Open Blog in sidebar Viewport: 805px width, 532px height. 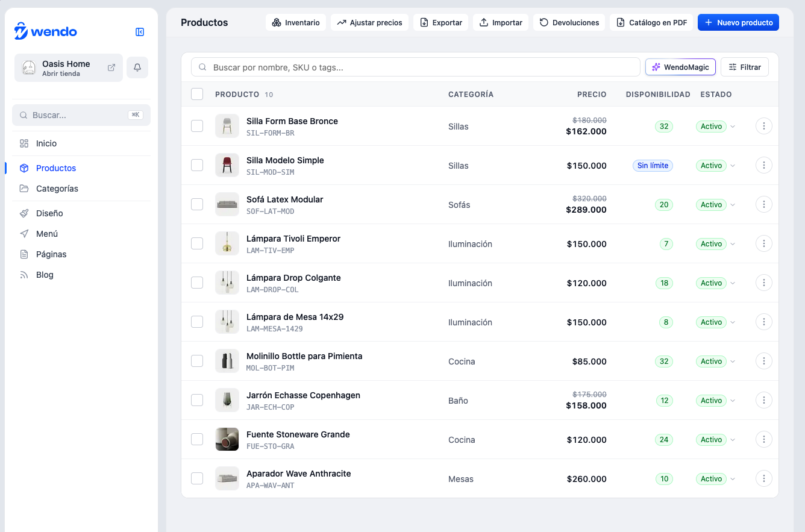click(81, 275)
